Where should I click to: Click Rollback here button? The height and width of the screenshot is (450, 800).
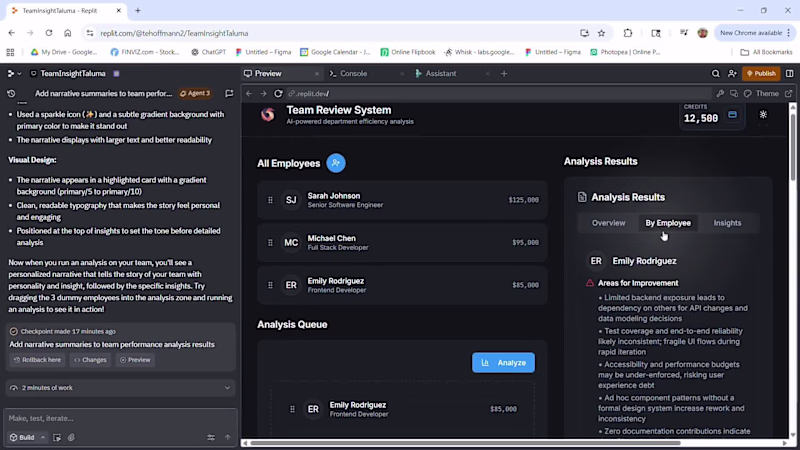tap(37, 360)
